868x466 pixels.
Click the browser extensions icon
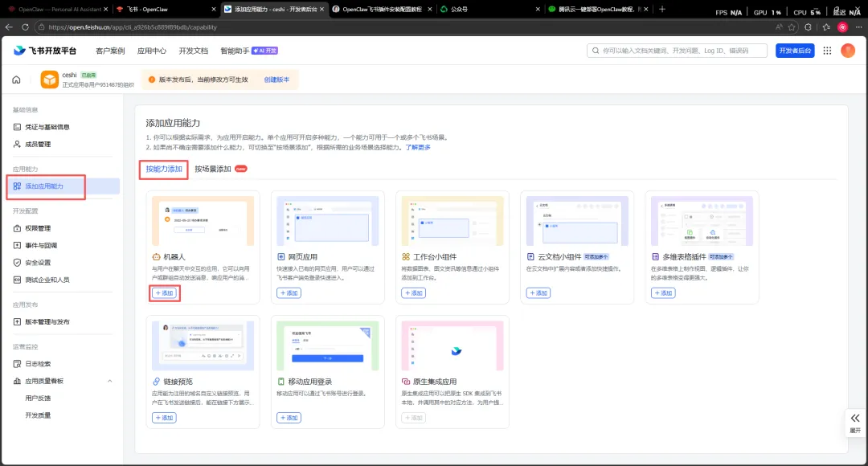(x=809, y=27)
